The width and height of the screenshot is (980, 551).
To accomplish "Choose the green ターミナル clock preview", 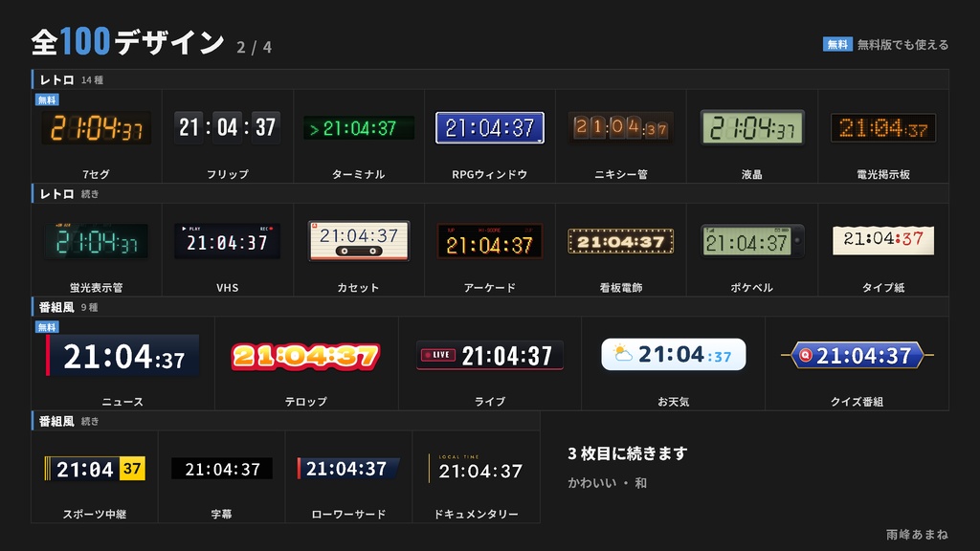I will (359, 128).
